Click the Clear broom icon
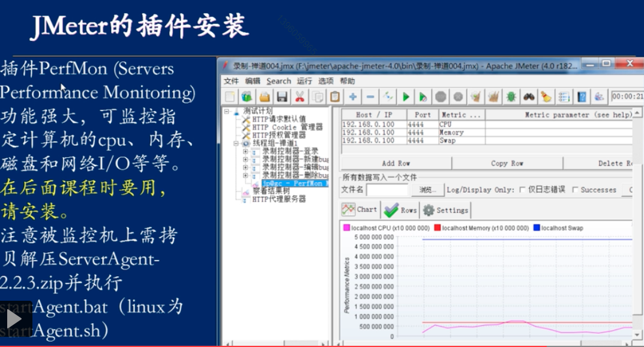644x347 pixels. pyautogui.click(x=475, y=97)
